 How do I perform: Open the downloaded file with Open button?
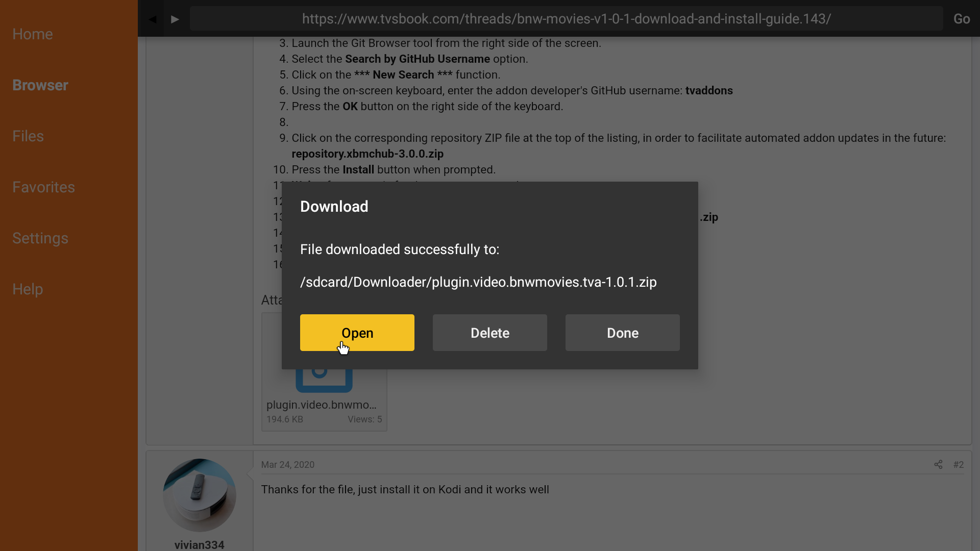[357, 333]
